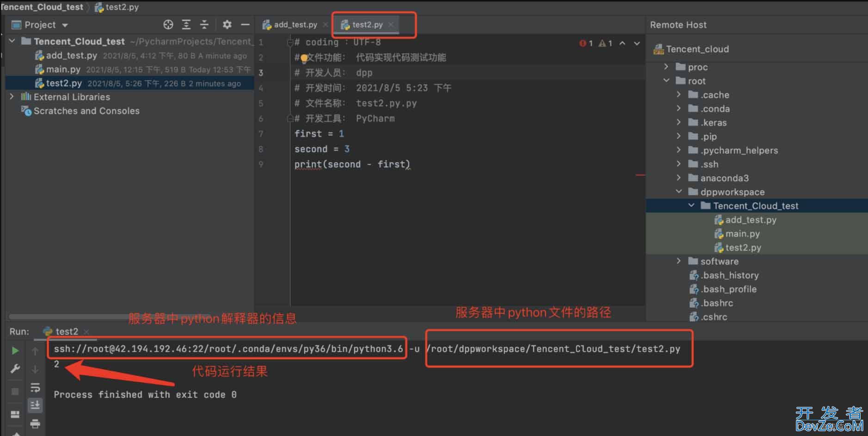The image size is (868, 436).
Task: Click the locate/select opened file target icon
Action: coord(168,25)
